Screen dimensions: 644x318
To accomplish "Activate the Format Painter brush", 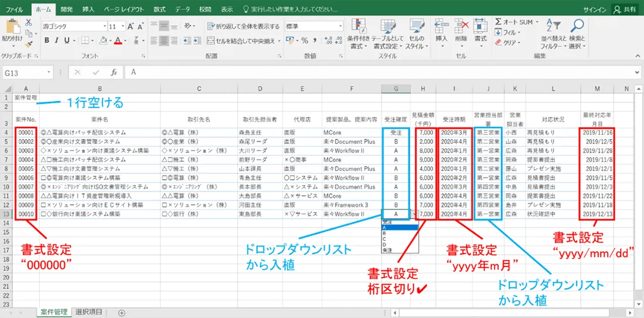I will pyautogui.click(x=28, y=43).
